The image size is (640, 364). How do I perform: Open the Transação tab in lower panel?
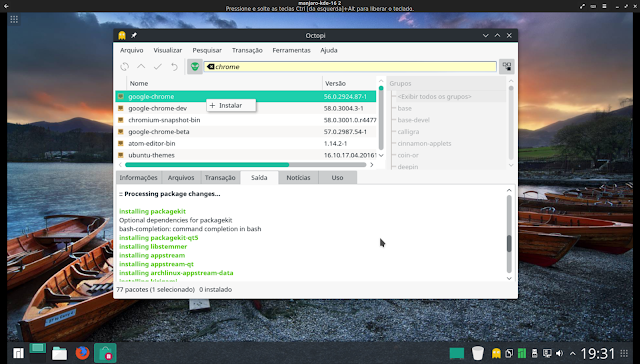coord(220,178)
